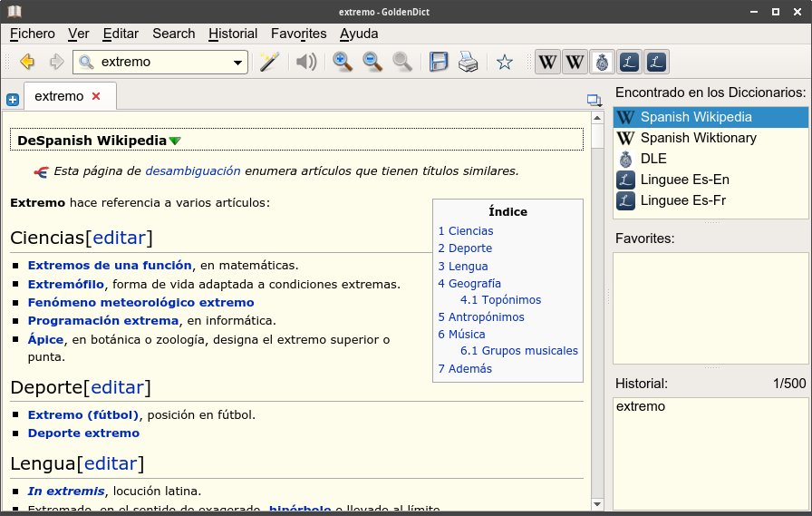Open the Ápice link
The width and height of the screenshot is (812, 516).
(45, 339)
